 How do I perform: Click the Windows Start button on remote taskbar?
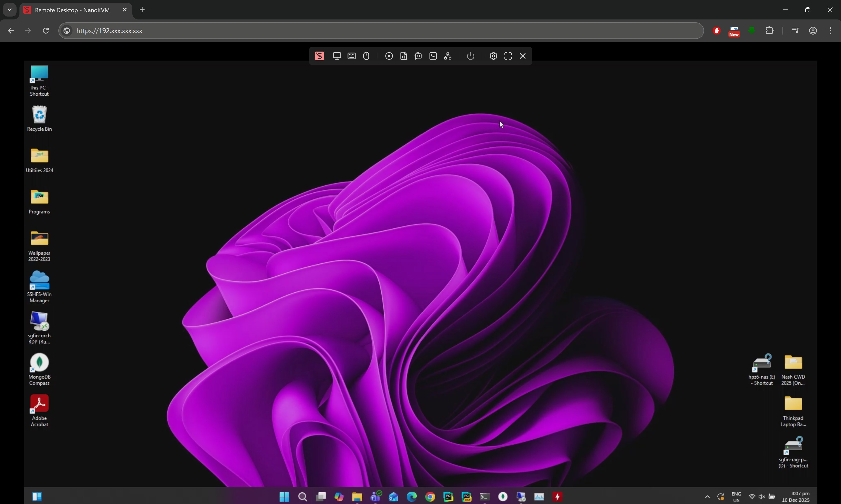coord(284,497)
